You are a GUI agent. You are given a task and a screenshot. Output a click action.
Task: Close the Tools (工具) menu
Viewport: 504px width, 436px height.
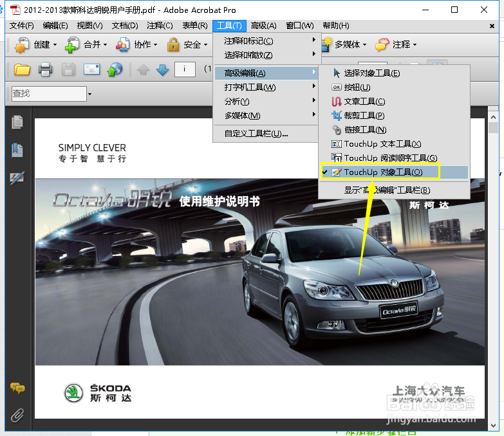point(229,26)
